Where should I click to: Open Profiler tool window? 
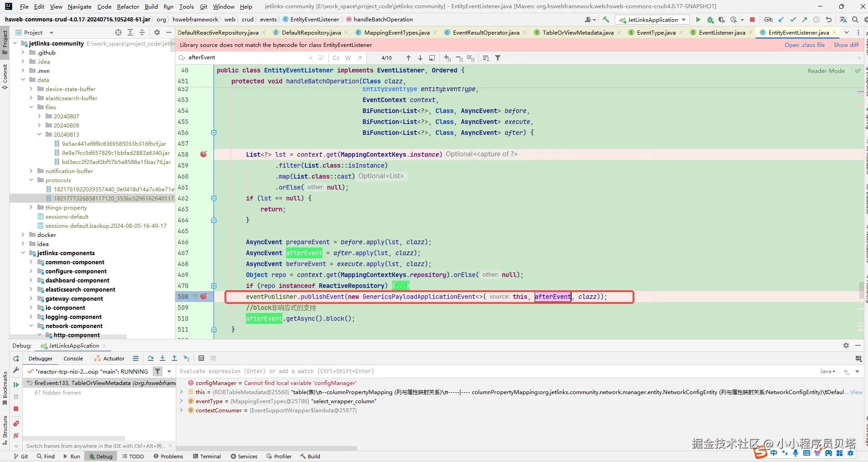pos(279,456)
